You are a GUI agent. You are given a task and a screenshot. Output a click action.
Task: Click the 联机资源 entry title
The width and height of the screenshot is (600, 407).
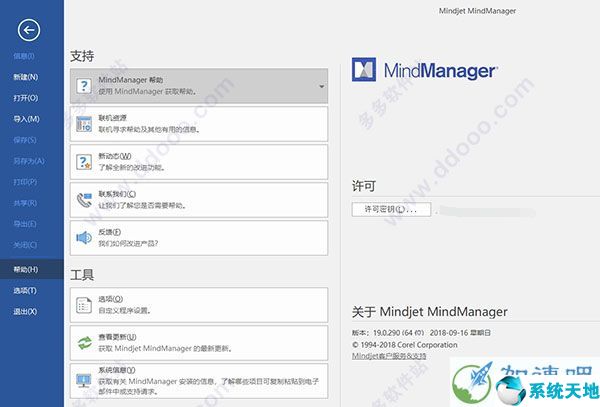112,118
